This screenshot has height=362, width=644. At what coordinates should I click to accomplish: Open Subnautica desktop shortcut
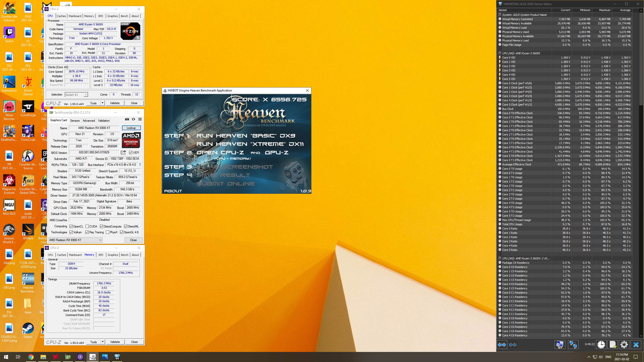click(x=9, y=84)
